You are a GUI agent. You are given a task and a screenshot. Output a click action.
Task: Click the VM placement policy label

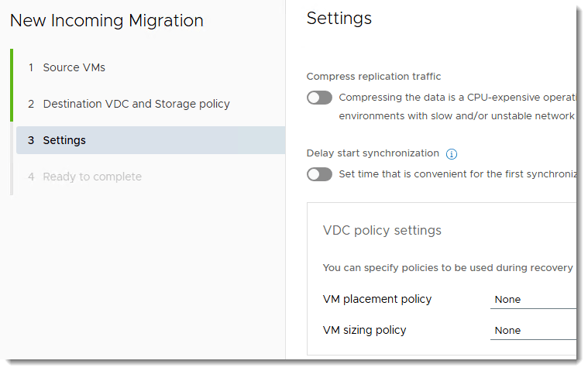click(377, 299)
